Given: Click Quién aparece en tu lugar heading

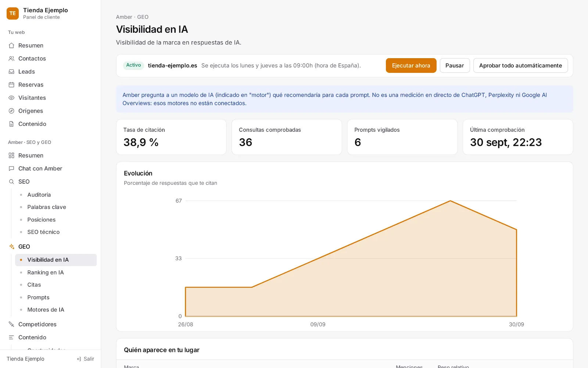Looking at the screenshot, I should coord(162,350).
